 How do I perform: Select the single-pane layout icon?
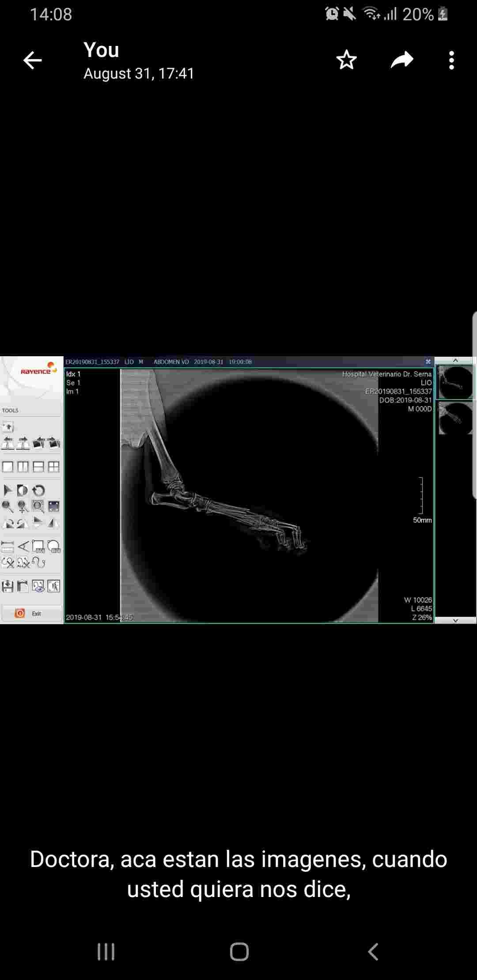coord(8,467)
